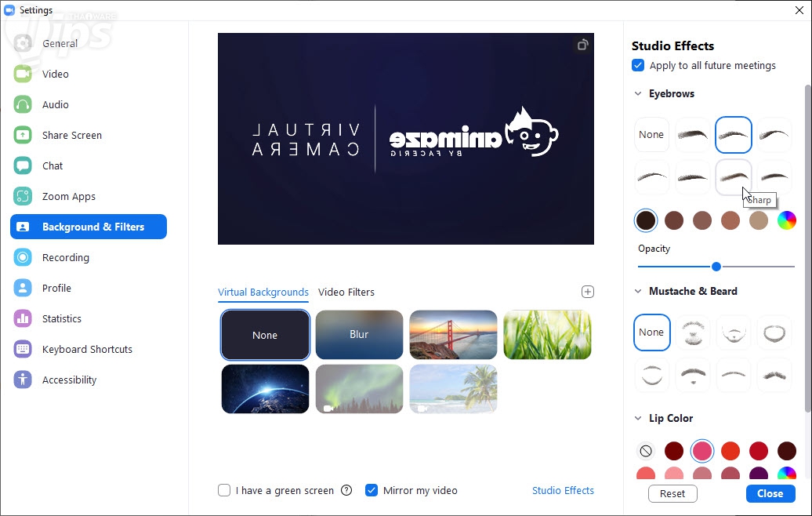Open Chat settings bubble icon
Image resolution: width=812 pixels, height=516 pixels.
tap(23, 165)
